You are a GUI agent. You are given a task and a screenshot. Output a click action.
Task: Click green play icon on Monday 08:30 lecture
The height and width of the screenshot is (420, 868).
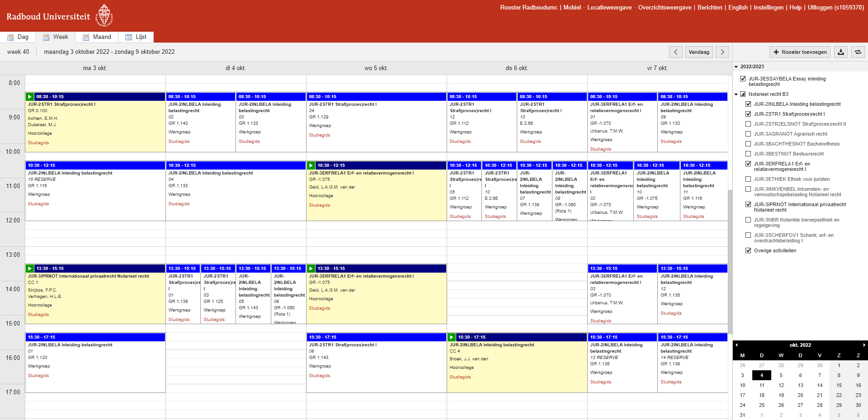coord(30,97)
